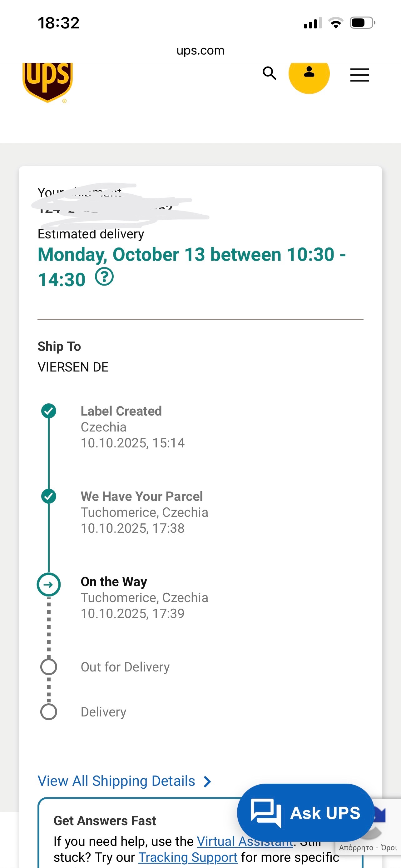Open the hamburger navigation menu
401x868 pixels.
pos(359,75)
